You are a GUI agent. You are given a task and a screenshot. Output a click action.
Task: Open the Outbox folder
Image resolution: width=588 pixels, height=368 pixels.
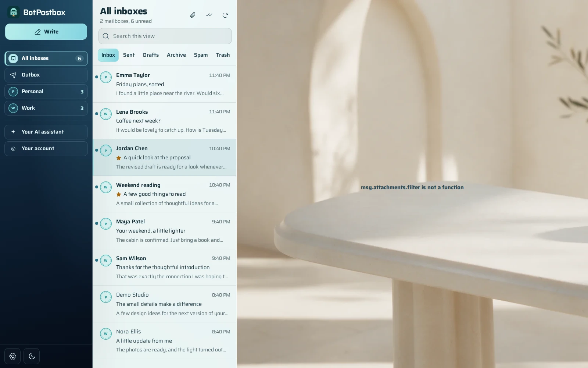[46, 75]
